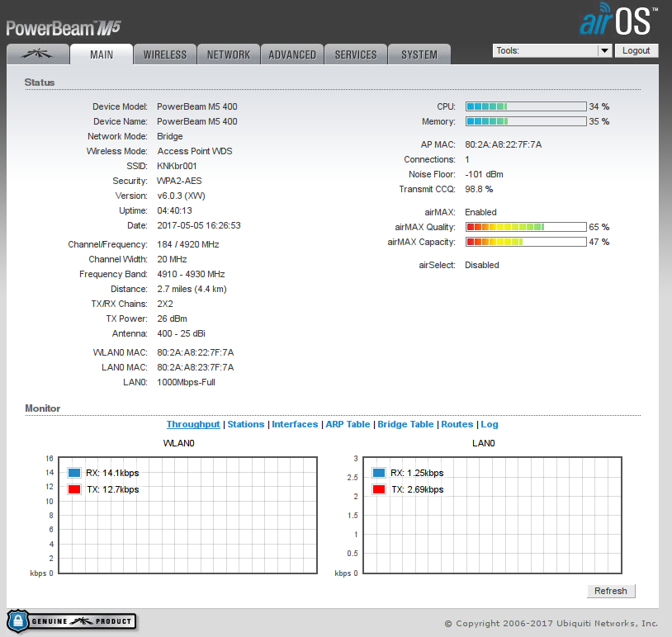Screen dimensions: 672x637
Task: Click the LAN0 speed 1000Mbps-Full
Action: pos(186,382)
